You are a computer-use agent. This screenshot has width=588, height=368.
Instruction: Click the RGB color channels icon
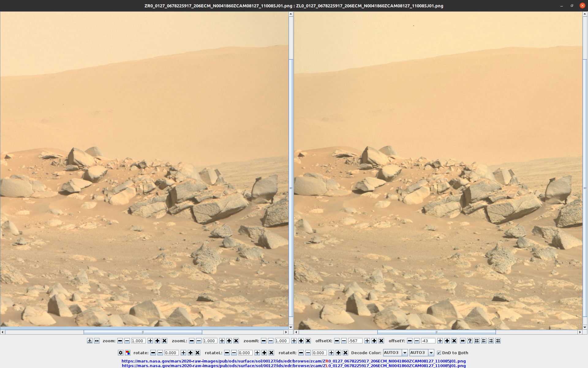[128, 353]
